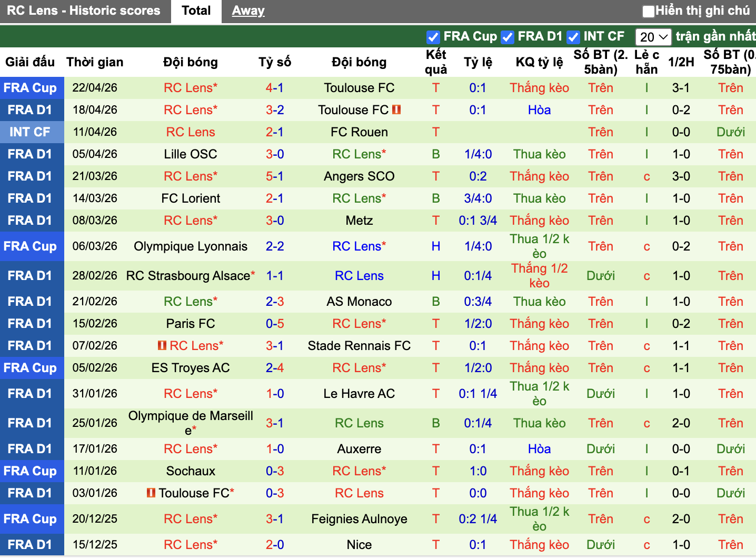756x559 pixels.
Task: Click the KQ tỷ lệ column header
Action: [x=539, y=62]
